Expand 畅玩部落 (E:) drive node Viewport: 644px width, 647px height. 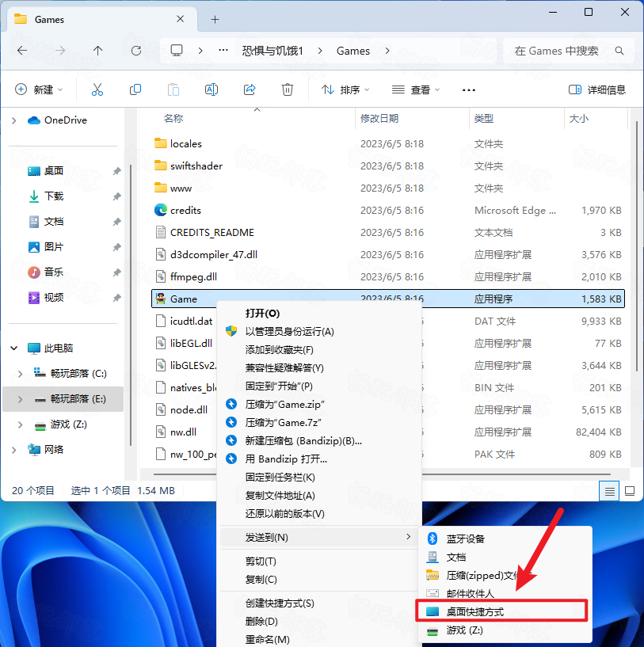(x=20, y=399)
